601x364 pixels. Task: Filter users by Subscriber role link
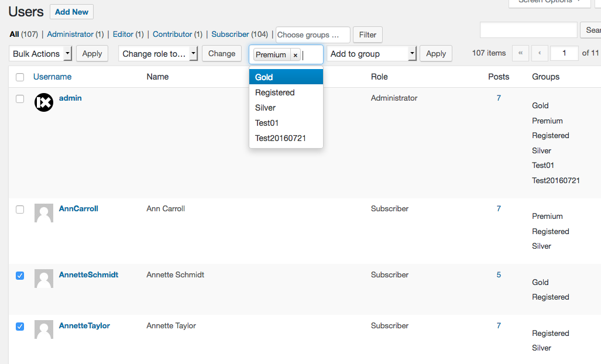tap(230, 34)
